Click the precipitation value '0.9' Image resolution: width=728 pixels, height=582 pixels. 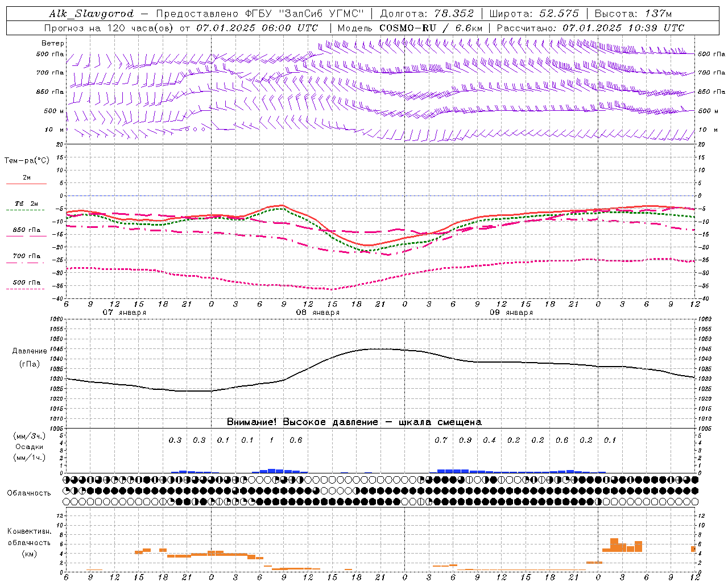tap(465, 440)
